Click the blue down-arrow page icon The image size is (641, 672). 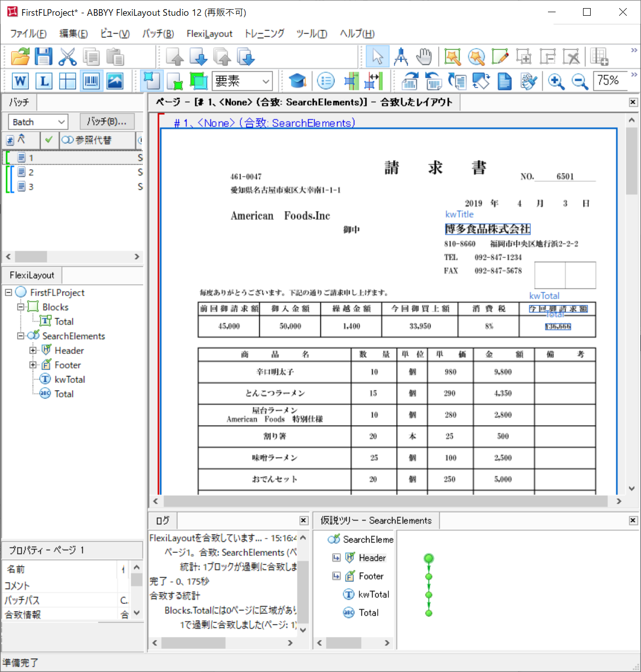coord(198,56)
